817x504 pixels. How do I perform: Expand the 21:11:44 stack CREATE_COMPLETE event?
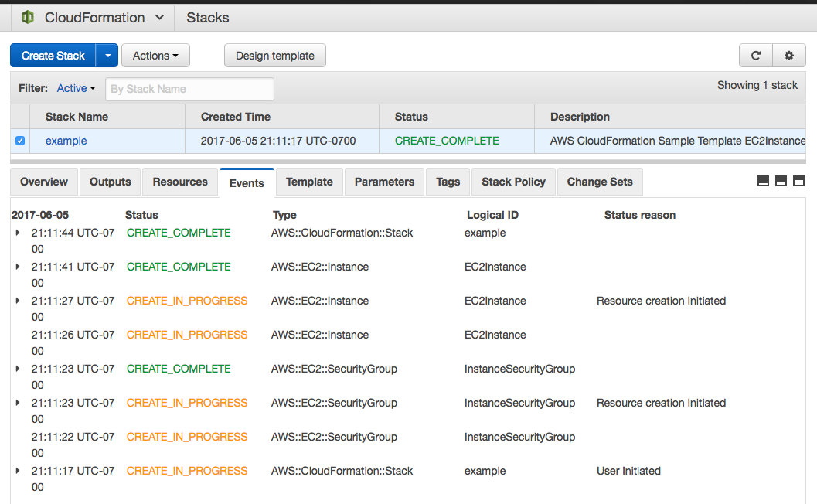pos(18,233)
